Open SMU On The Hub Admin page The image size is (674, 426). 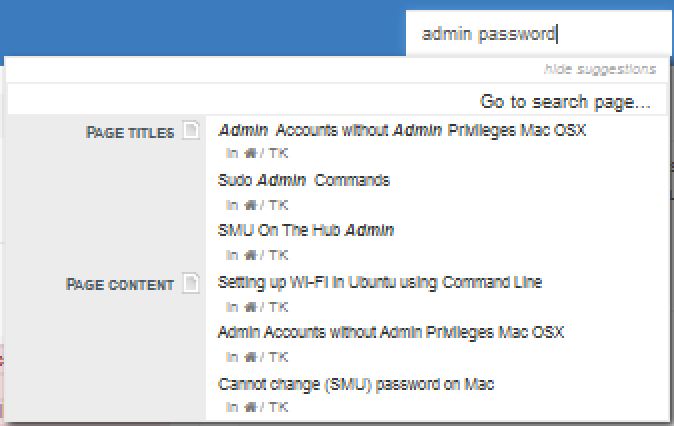(x=306, y=230)
